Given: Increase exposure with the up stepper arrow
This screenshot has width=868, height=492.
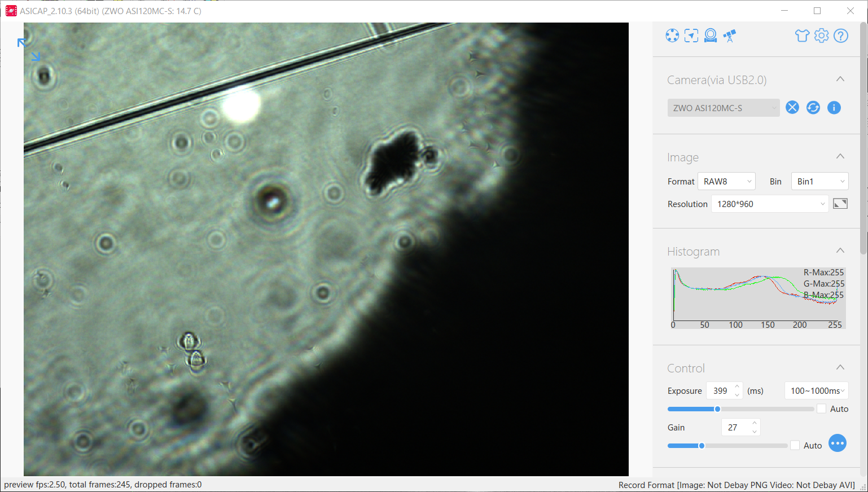Looking at the screenshot, I should (737, 386).
